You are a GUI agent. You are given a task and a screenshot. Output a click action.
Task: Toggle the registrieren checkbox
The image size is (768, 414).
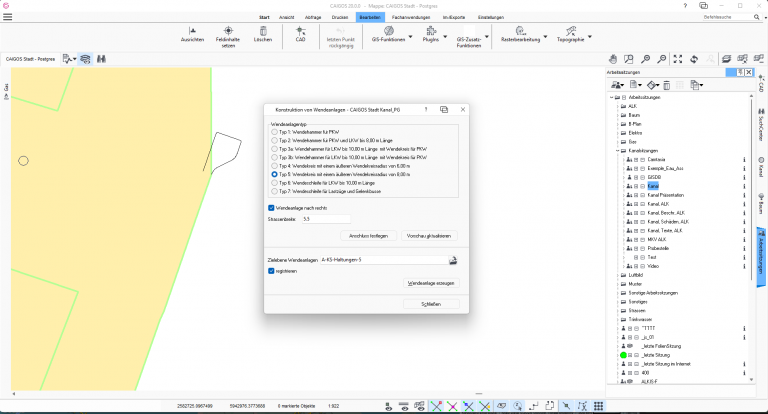(271, 271)
